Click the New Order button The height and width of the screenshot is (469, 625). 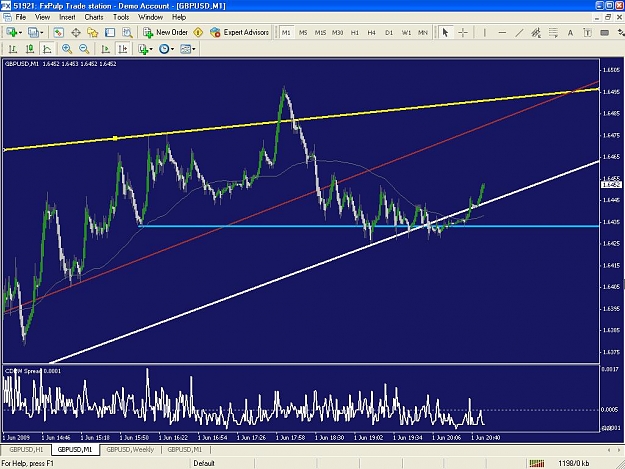(x=165, y=33)
